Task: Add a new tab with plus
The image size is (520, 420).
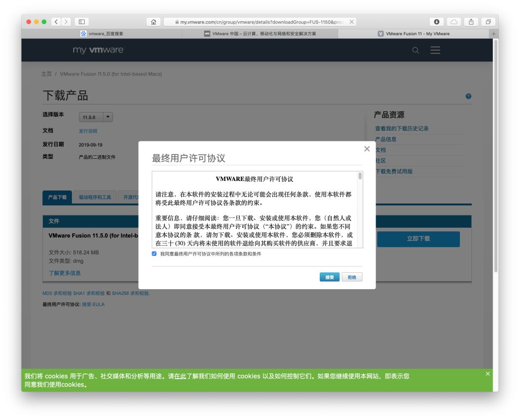Action: tap(494, 34)
